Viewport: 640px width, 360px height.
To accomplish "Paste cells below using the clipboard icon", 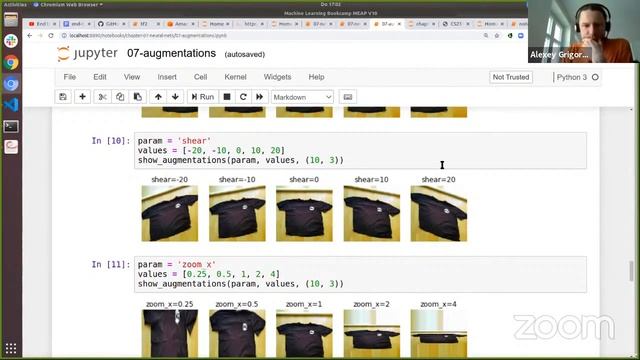I will click(138, 97).
